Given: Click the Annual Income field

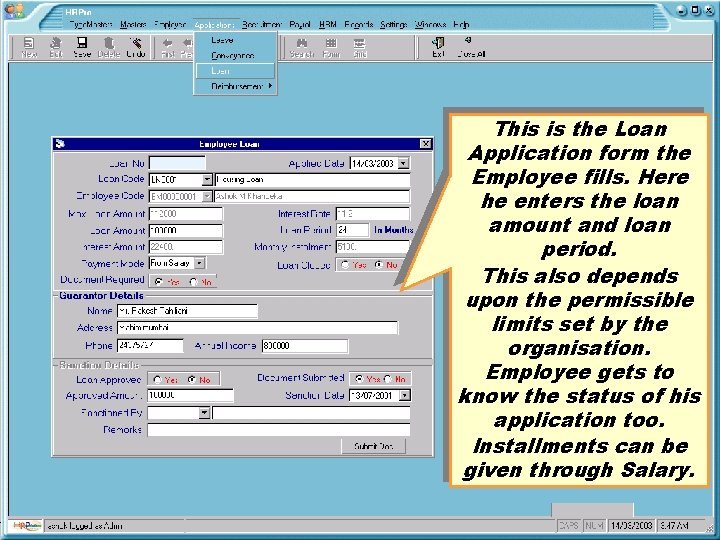Looking at the screenshot, I should (304, 346).
